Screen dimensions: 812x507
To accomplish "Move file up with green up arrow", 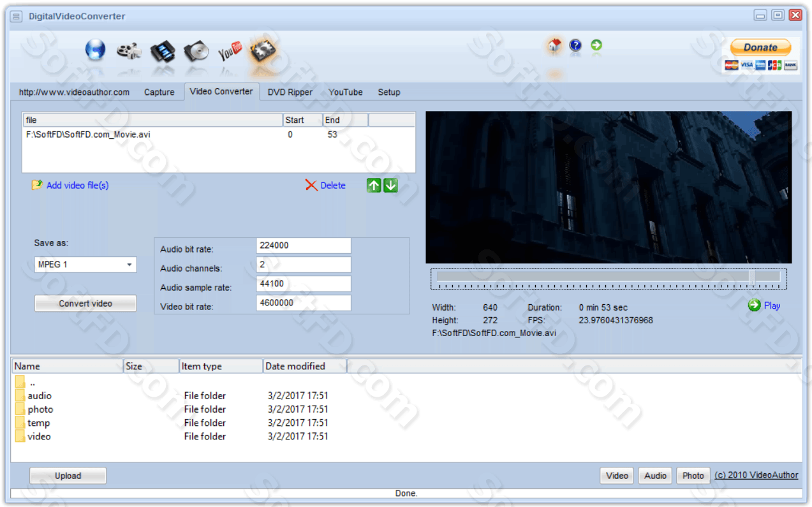I will (x=374, y=185).
